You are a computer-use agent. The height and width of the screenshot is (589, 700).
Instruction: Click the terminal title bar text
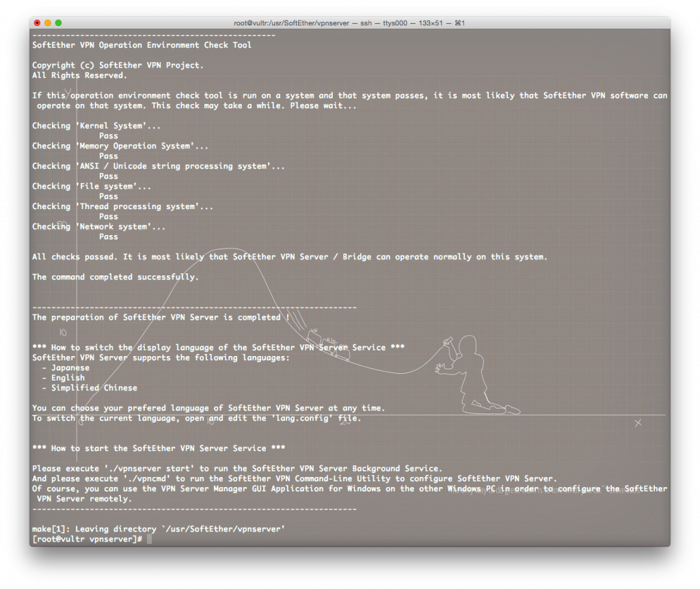(349, 23)
